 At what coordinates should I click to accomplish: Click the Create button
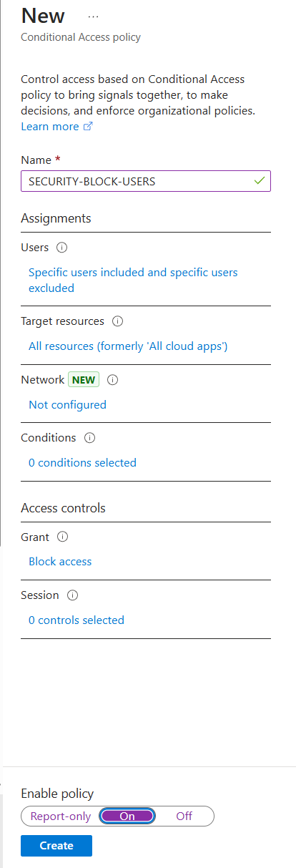click(x=56, y=846)
